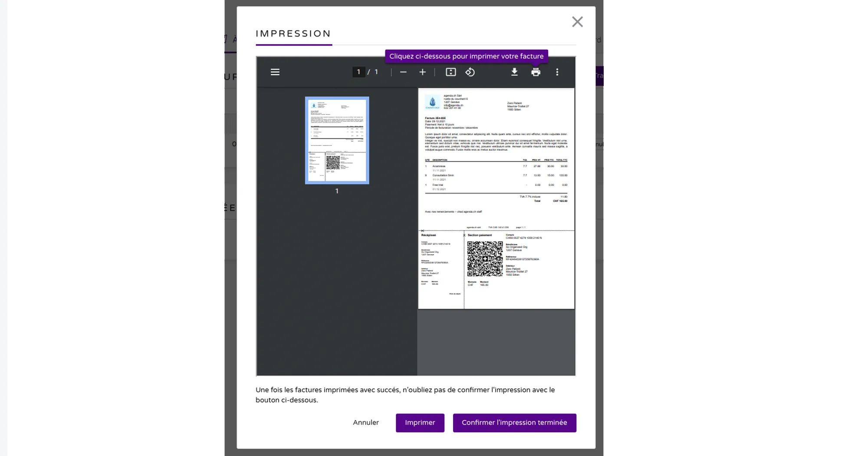Click the Récépissé section of the invoice
The width and height of the screenshot is (868, 456).
coord(440,265)
